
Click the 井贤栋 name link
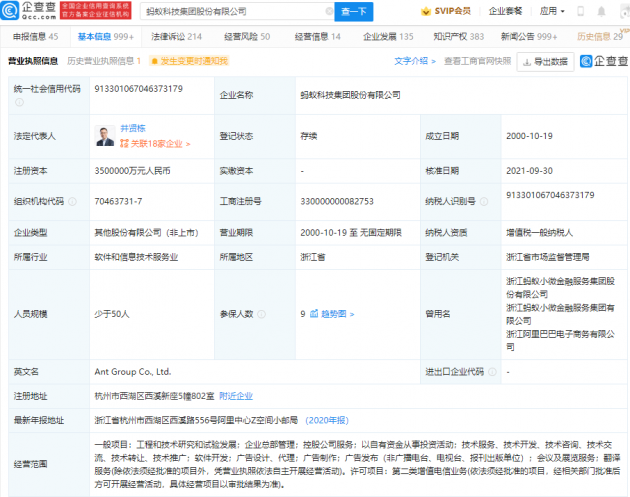click(134, 130)
